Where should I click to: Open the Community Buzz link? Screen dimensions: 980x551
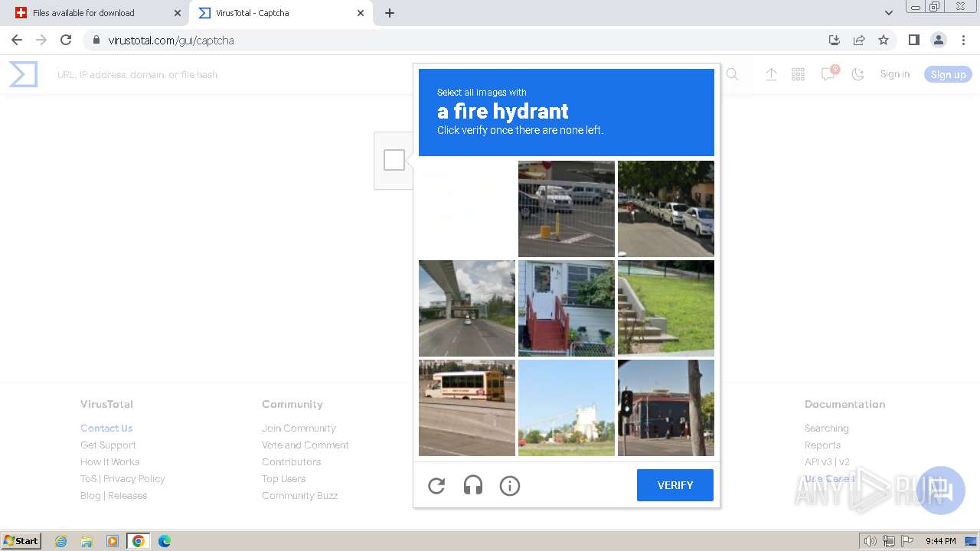299,495
